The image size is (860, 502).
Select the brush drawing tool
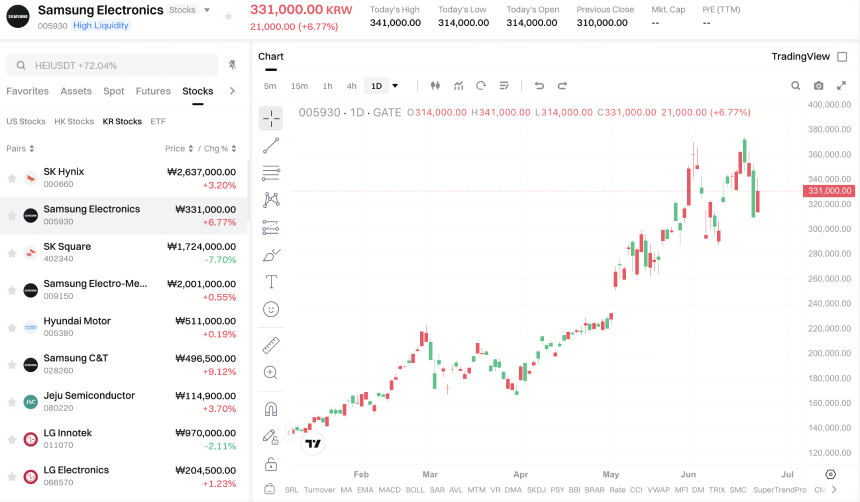[x=271, y=255]
